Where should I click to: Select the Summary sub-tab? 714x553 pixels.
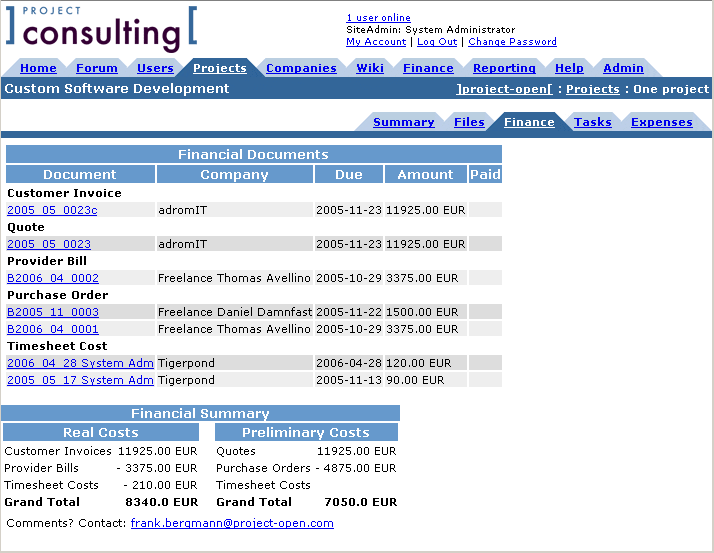(x=403, y=122)
